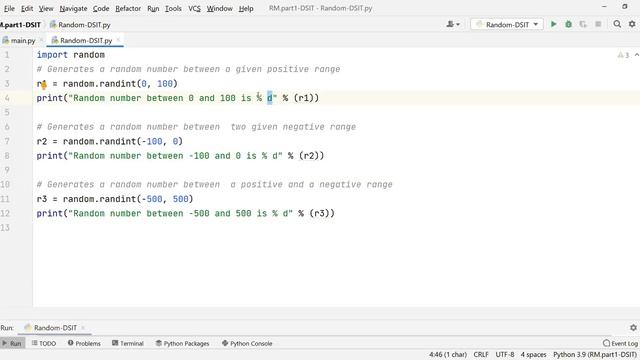Open the Code menu

click(101, 8)
